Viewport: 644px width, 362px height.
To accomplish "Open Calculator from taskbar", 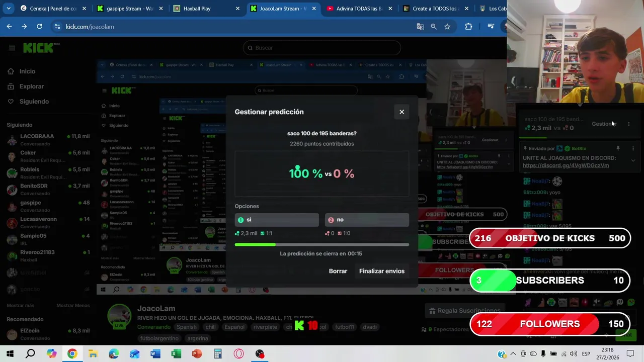I will [217, 354].
